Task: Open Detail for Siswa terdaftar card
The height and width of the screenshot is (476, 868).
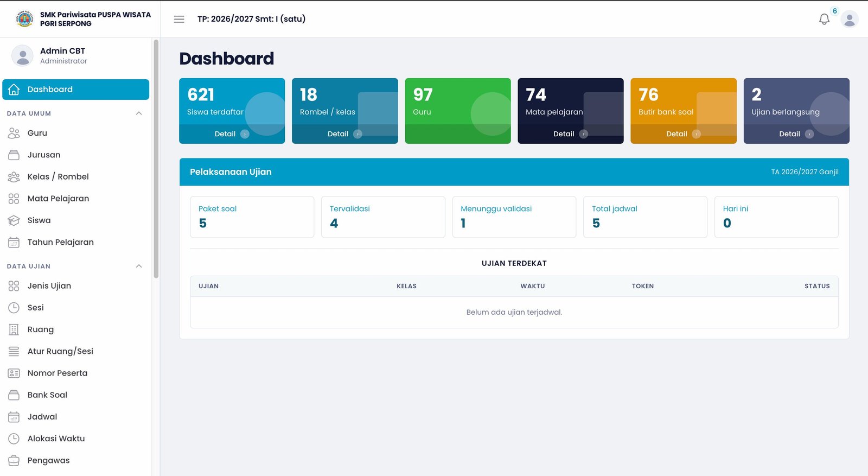Action: coord(232,134)
